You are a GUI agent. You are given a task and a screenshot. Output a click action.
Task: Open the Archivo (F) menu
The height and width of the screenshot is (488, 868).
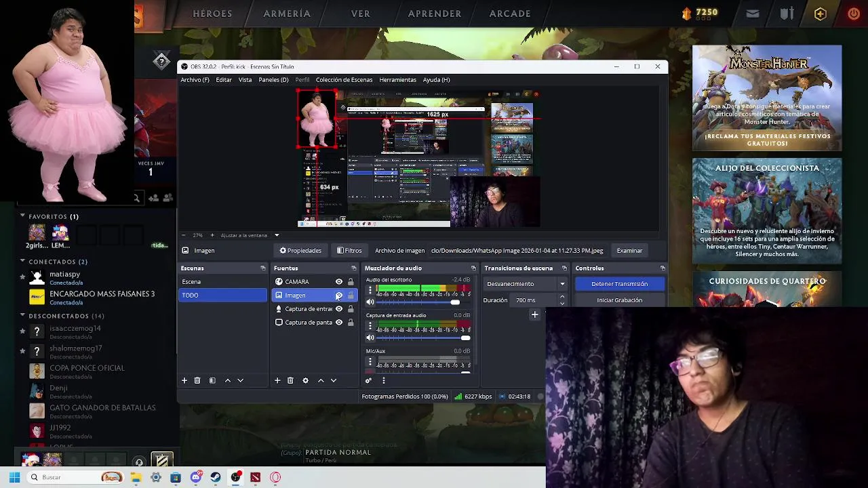click(195, 80)
